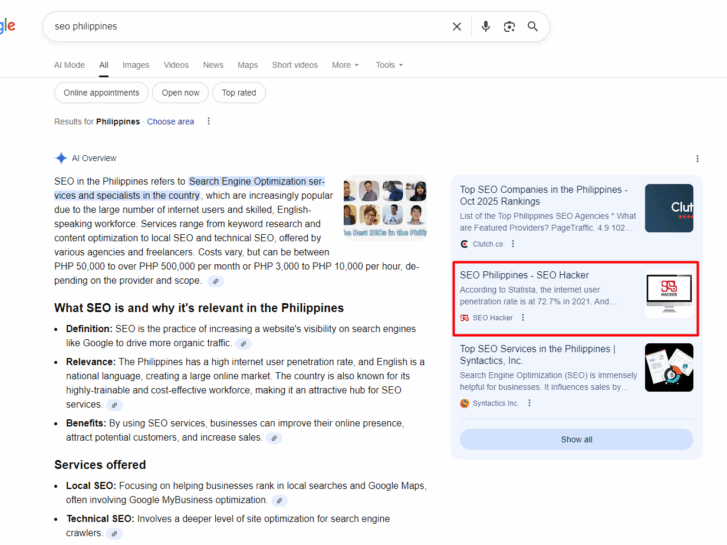Click 'Services offered' heading

click(x=100, y=465)
